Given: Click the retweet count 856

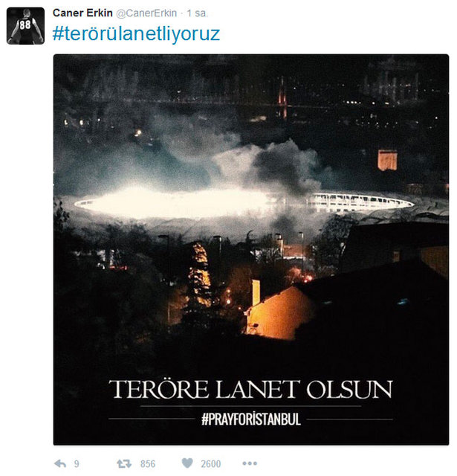Looking at the screenshot, I should 148,464.
